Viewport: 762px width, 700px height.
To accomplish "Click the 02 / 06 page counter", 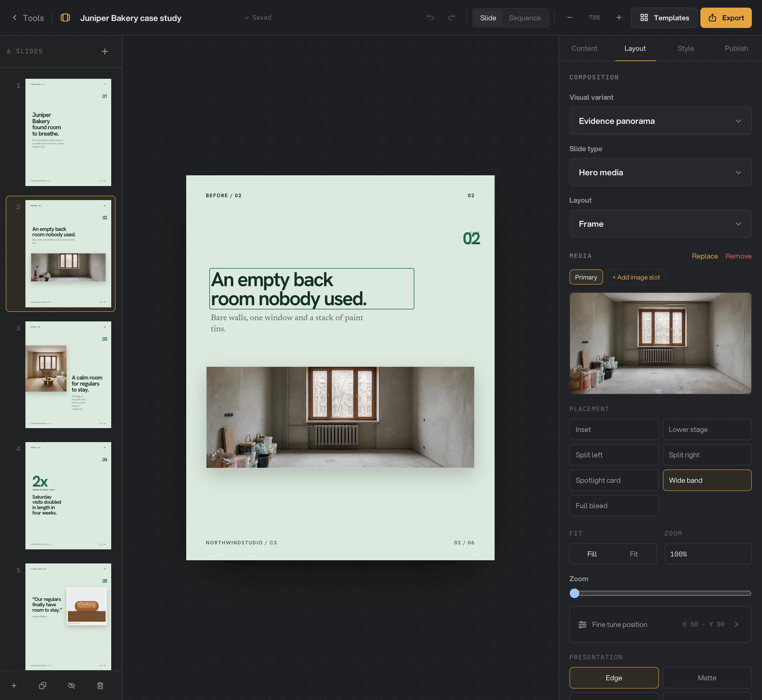I will tap(464, 543).
